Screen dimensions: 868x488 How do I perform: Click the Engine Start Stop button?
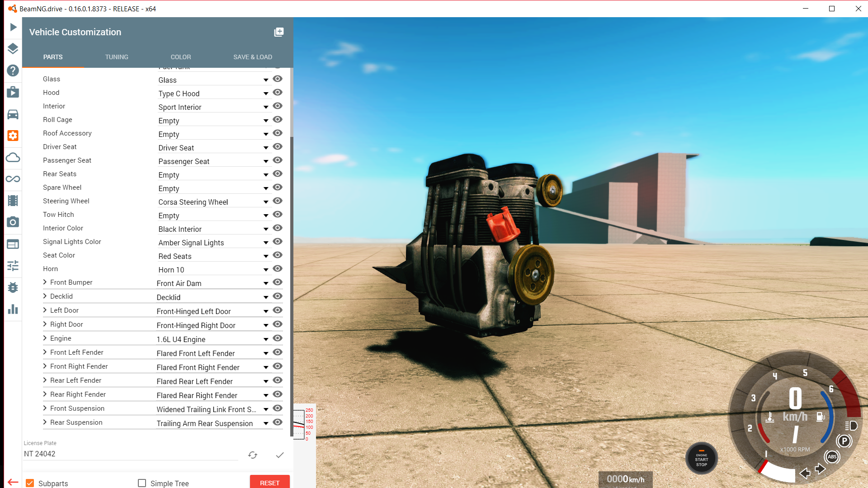[701, 459]
